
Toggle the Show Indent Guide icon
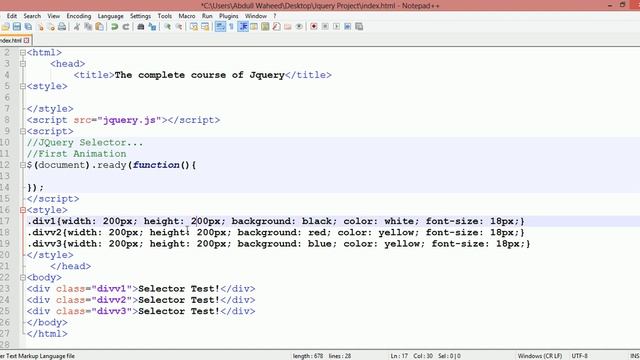tap(243, 27)
